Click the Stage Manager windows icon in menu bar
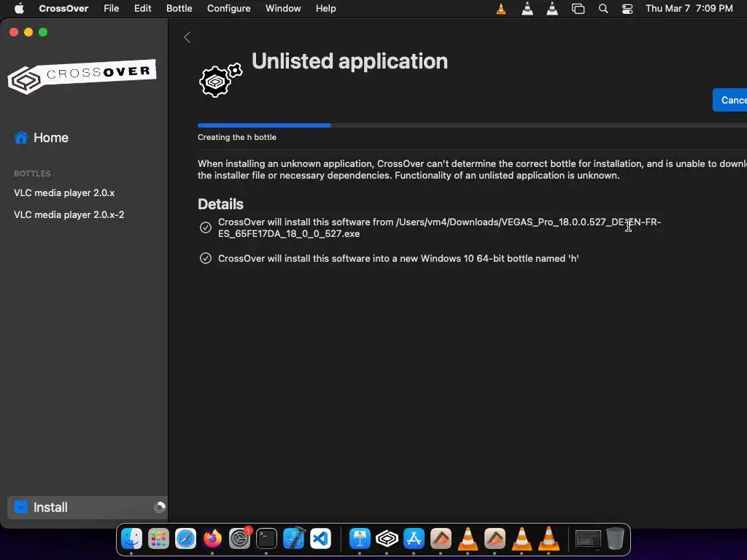 click(x=578, y=9)
